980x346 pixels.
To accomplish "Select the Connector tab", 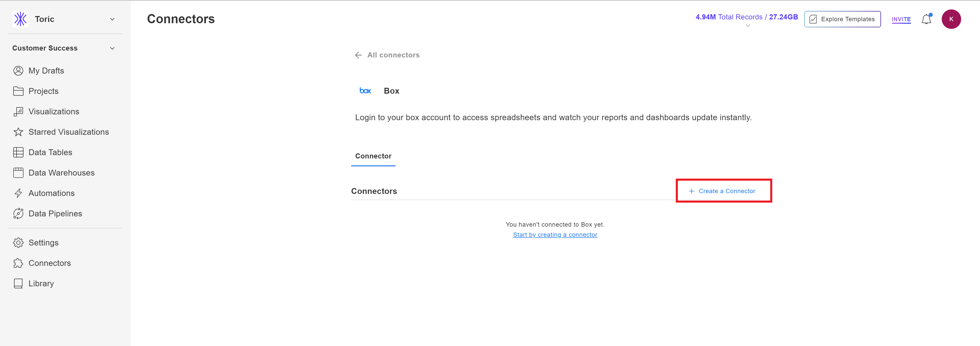I will coord(373,156).
